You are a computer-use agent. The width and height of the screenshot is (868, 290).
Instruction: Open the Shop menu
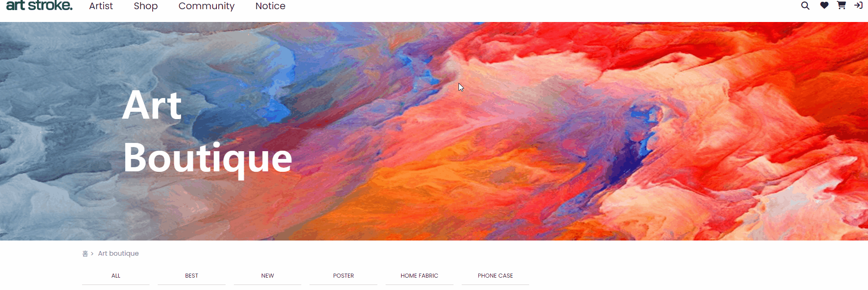pyautogui.click(x=146, y=6)
